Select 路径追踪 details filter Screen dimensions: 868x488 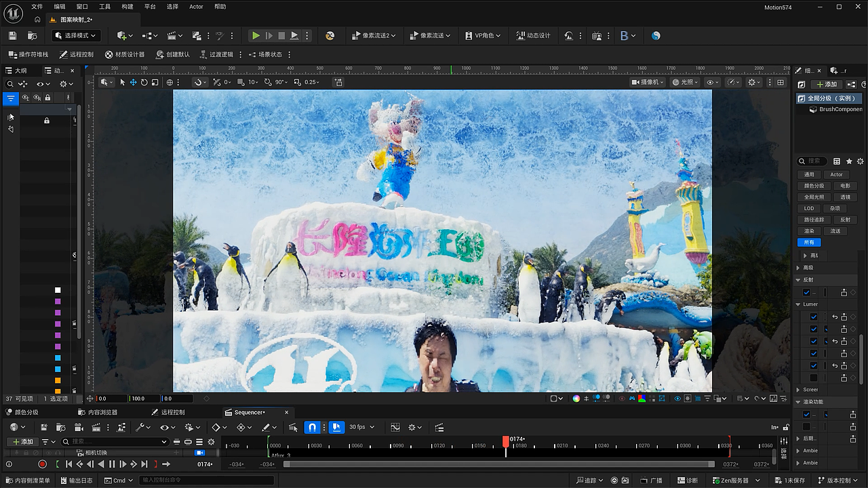click(x=814, y=220)
